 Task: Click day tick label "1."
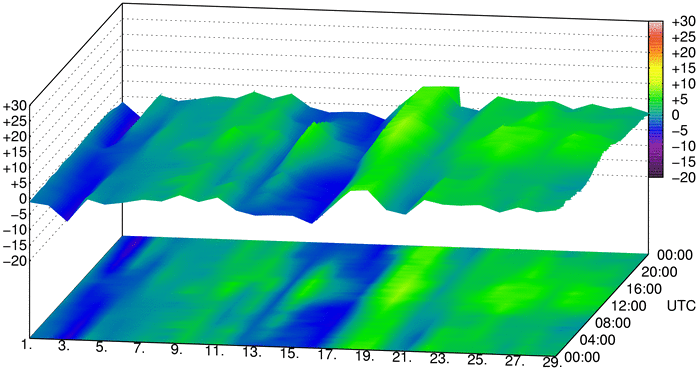[27, 345]
